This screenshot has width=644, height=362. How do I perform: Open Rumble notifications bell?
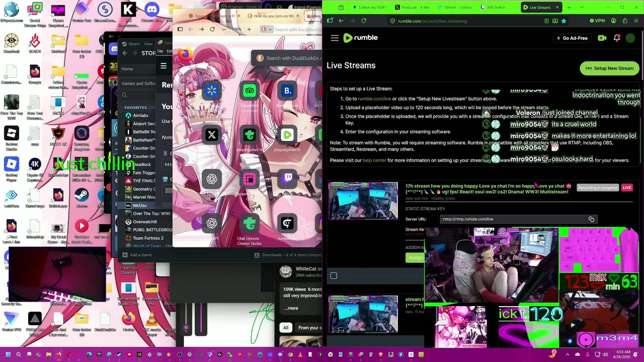click(x=616, y=38)
